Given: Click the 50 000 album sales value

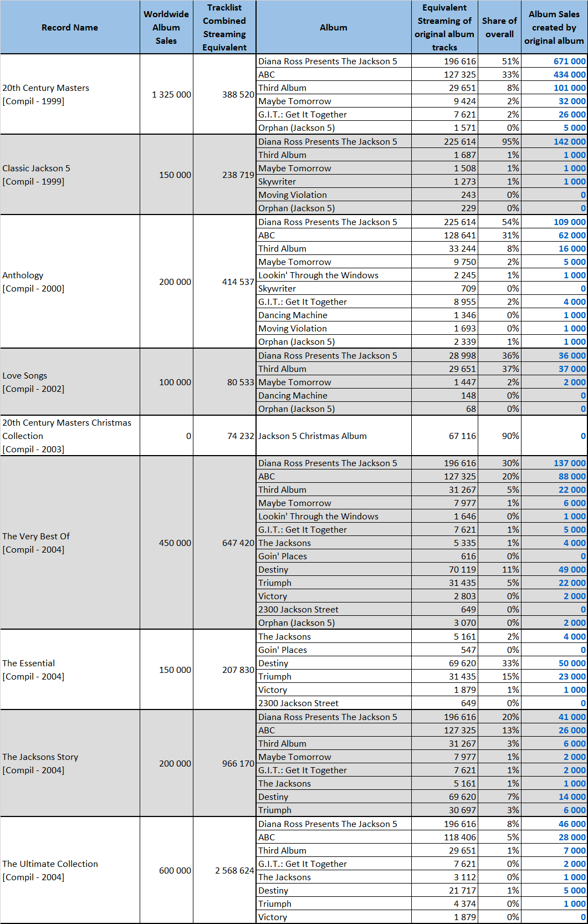Looking at the screenshot, I should point(572,663).
